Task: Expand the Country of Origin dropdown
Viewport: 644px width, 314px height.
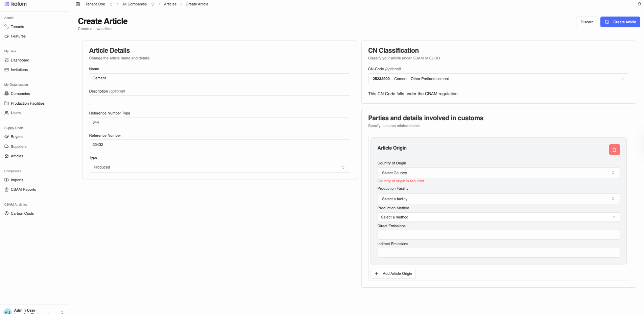Action: click(x=498, y=173)
